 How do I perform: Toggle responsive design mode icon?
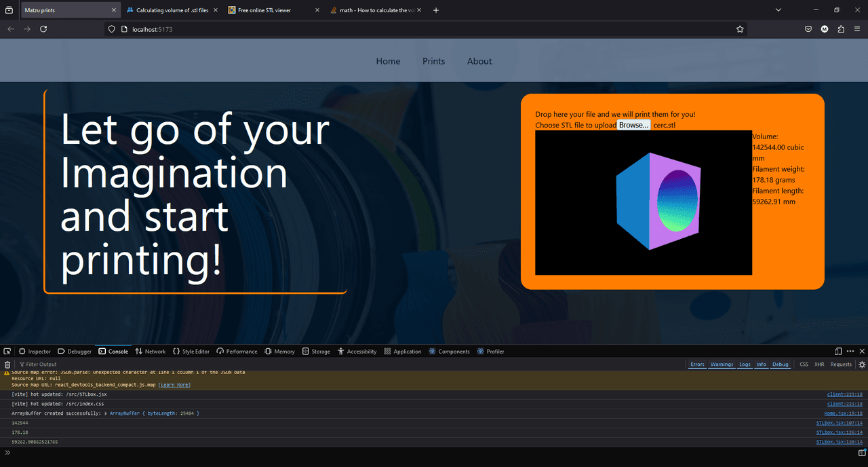(838, 352)
